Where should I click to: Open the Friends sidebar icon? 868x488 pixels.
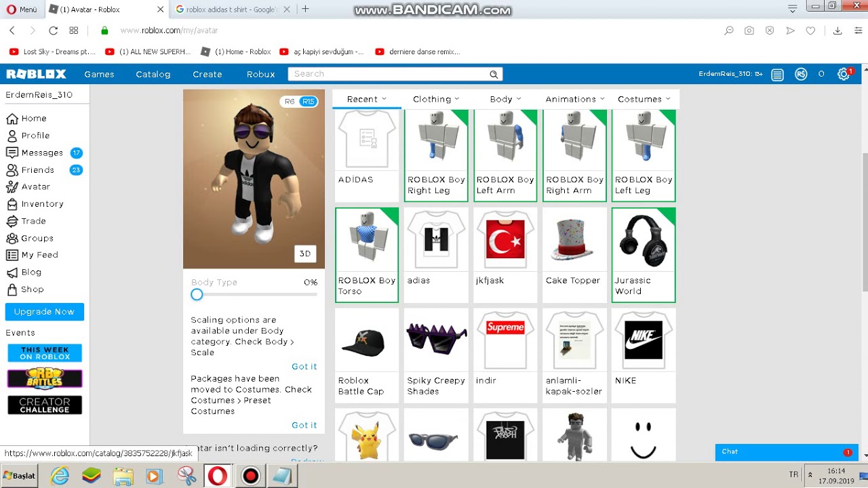coord(12,170)
